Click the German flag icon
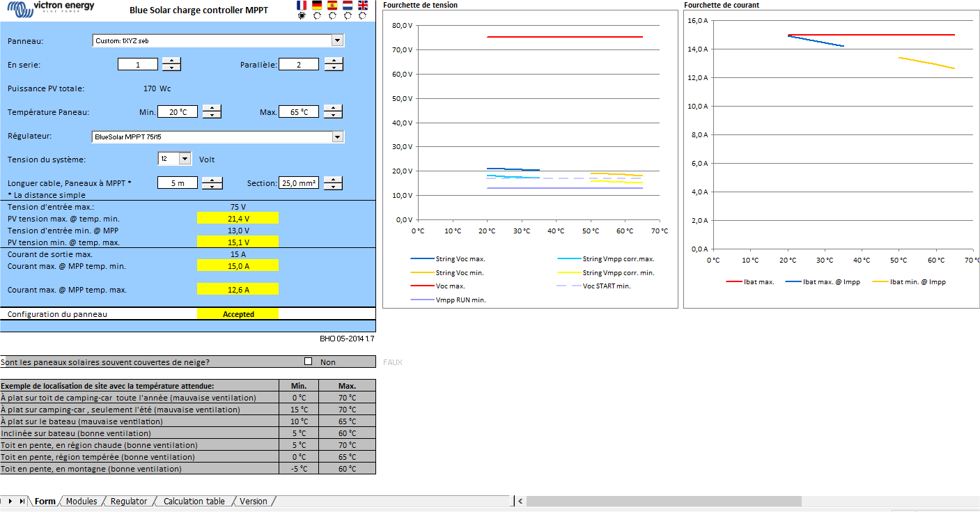Viewport: 980px width, 512px height. [x=317, y=5]
